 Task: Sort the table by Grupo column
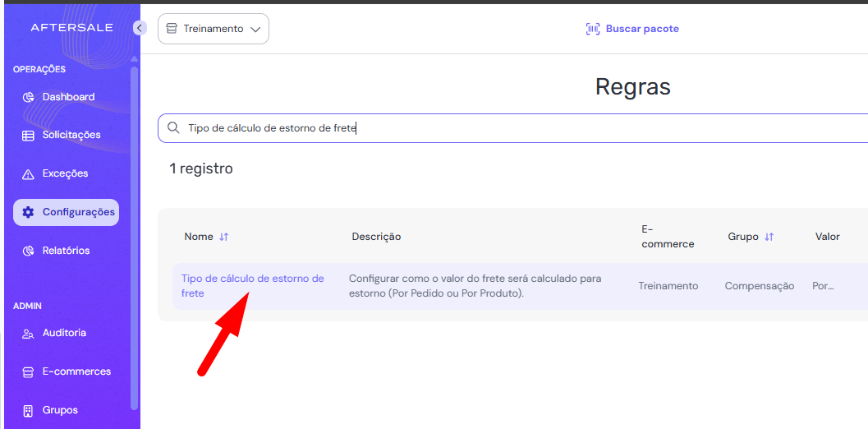click(769, 237)
